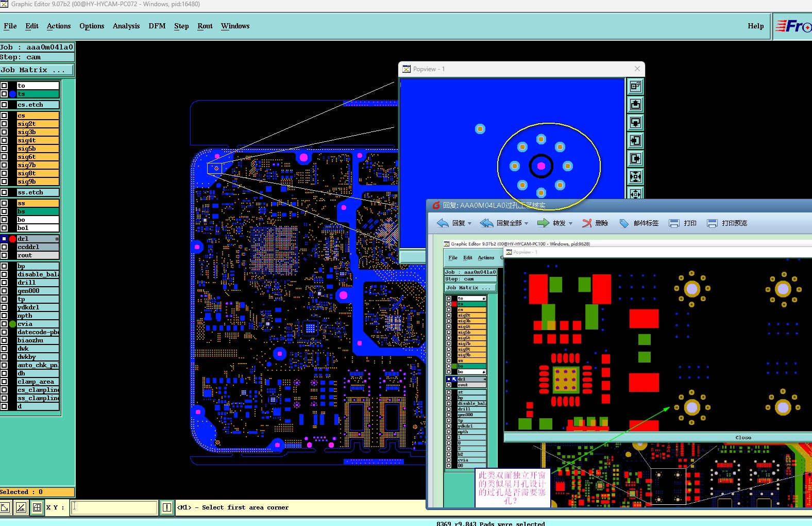812x526 pixels.
Task: Click the angle measurement icon at bottom left
Action: point(21,507)
